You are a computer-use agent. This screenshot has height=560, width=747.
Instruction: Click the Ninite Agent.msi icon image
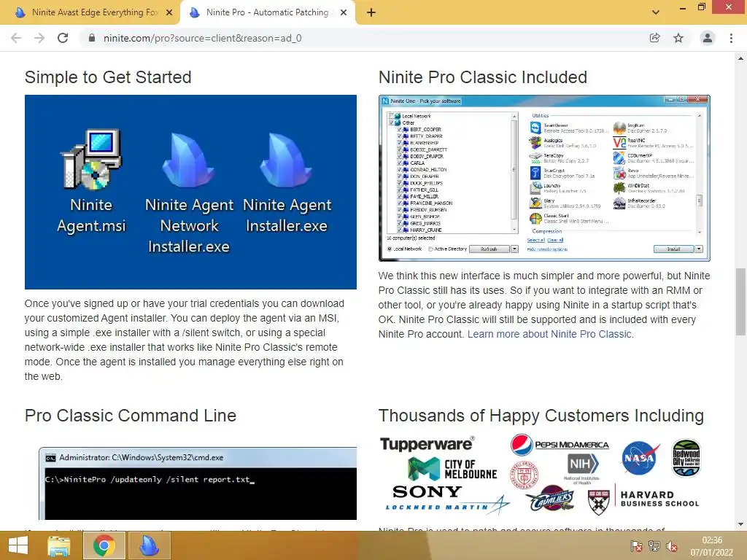pos(91,160)
